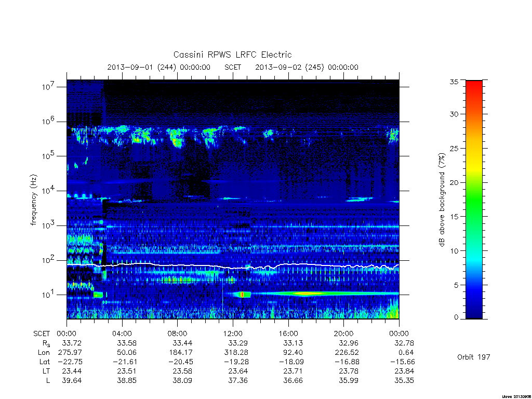The height and width of the screenshot is (399, 532).
Task: Click the Rs row label
Action: [x=46, y=343]
